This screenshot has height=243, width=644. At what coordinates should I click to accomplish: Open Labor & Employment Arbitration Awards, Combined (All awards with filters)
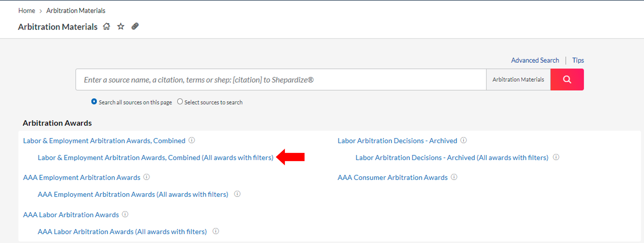[x=155, y=158]
